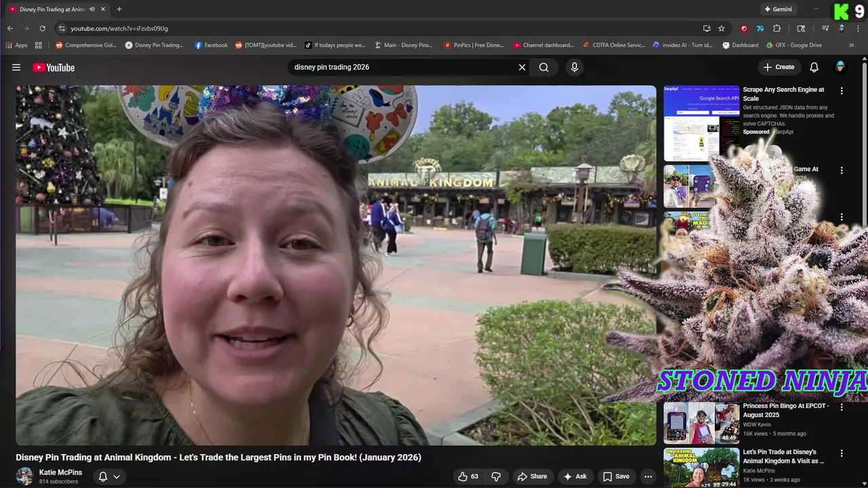Open the Channel dashboard... bookmark

[544, 45]
